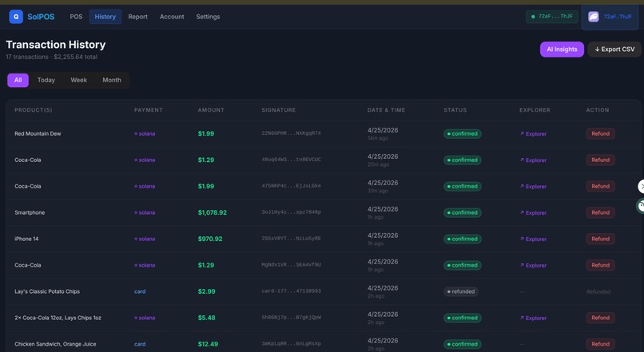Click Lay's Classic Potato Chips product name
Viewport: 644px width, 352px height.
coord(47,291)
